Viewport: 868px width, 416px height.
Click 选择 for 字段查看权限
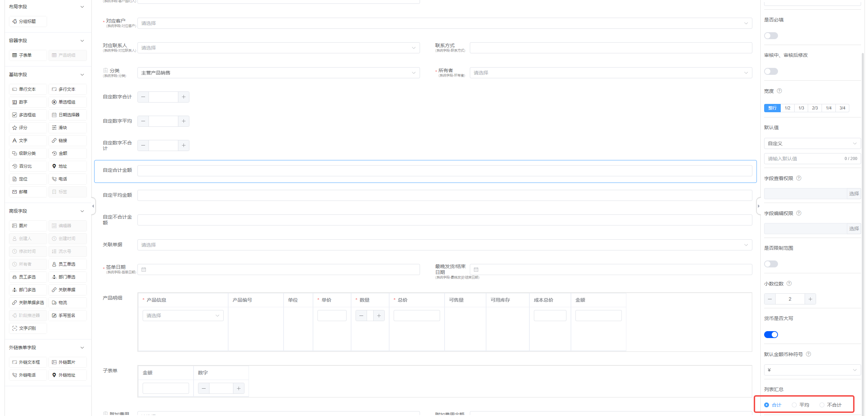[x=854, y=194]
